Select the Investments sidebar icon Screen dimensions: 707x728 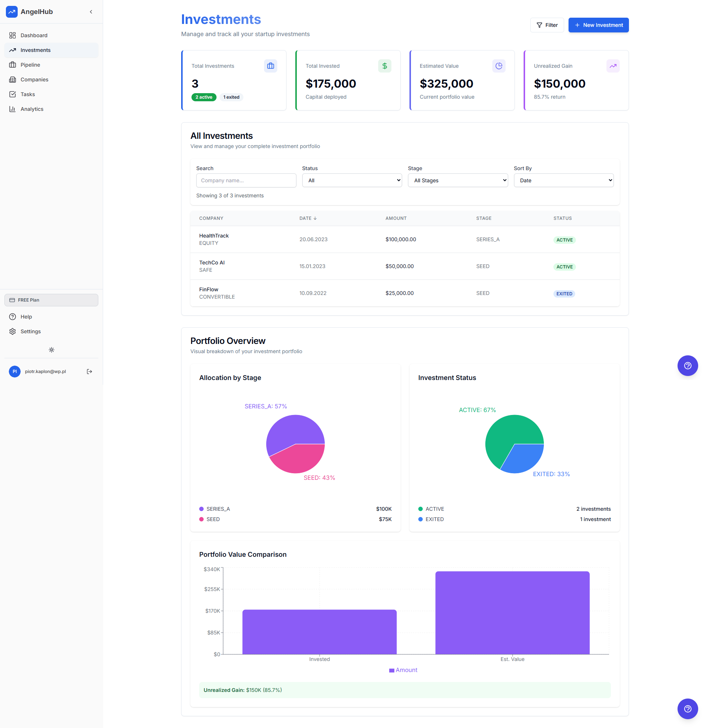[13, 50]
